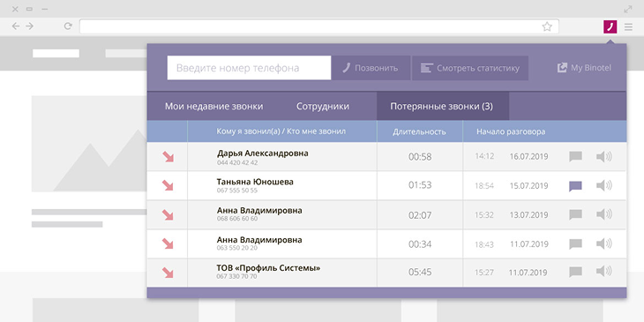Open Смотреть статистику button
The height and width of the screenshot is (322, 644).
pos(470,68)
